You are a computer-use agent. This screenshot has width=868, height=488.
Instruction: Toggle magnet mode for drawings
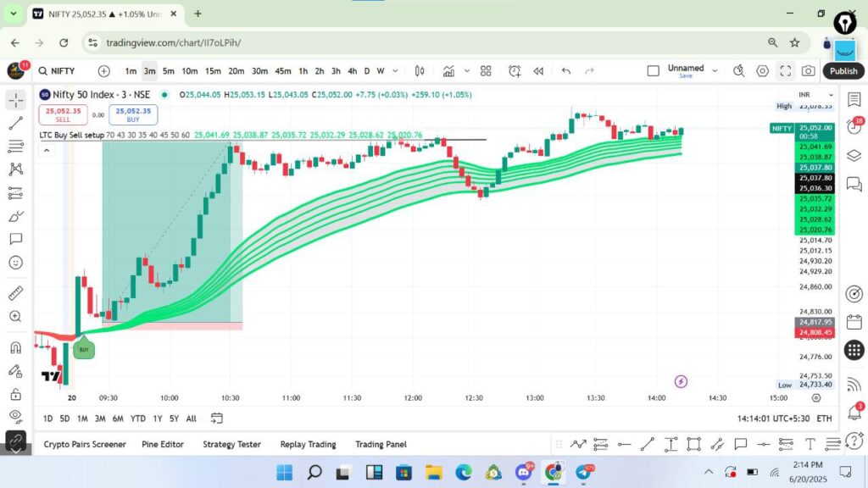point(15,347)
